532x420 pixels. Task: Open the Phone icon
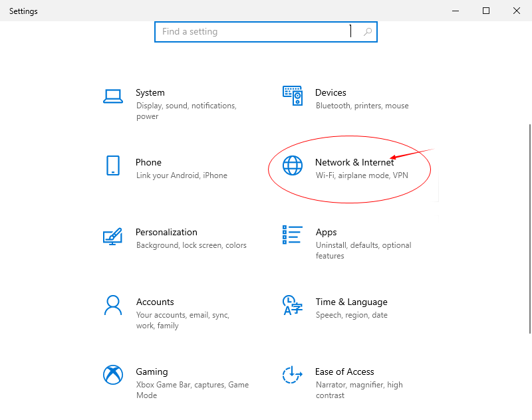point(113,165)
